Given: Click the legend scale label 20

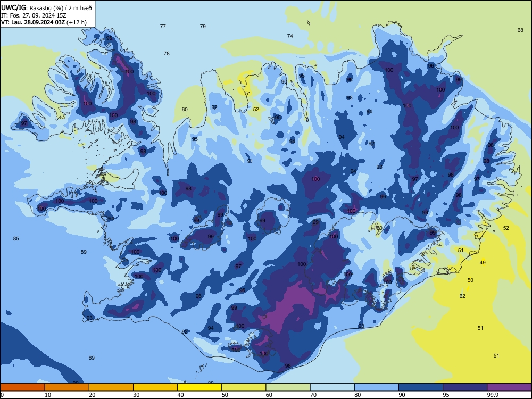Looking at the screenshot, I should (92, 395).
